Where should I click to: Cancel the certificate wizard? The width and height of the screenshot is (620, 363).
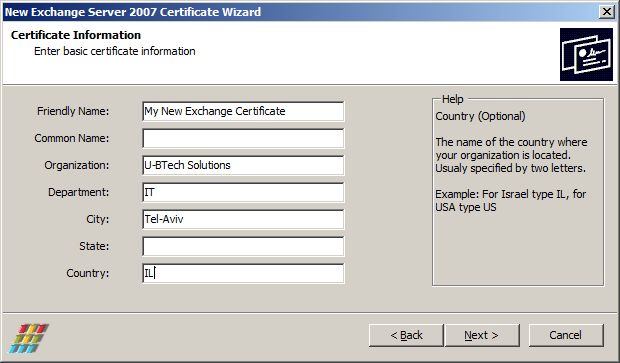coord(566,335)
